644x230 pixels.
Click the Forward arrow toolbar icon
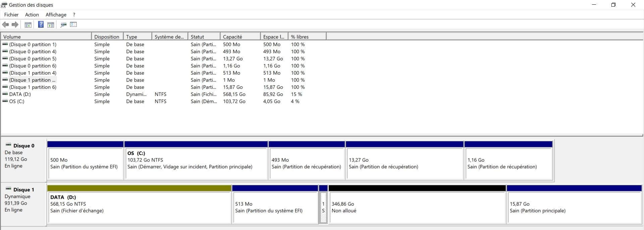(15, 24)
